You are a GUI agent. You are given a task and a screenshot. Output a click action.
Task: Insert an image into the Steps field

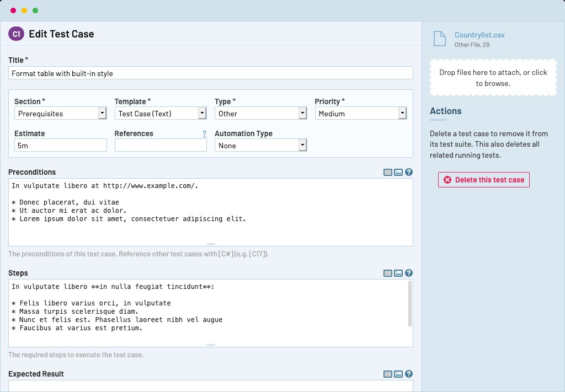tap(398, 273)
